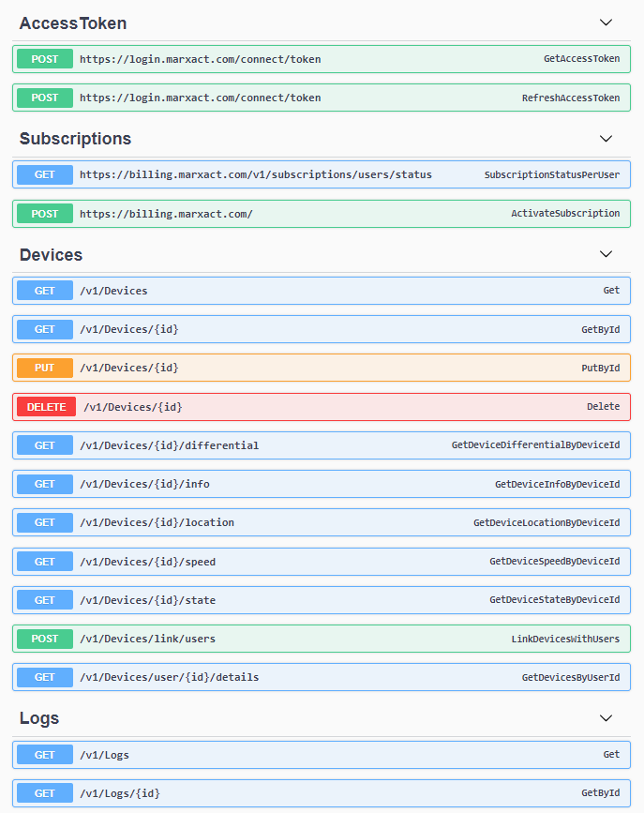The image size is (644, 813).
Task: Click the PUT badge for /v1/Devices/{id}
Action: coord(45,369)
